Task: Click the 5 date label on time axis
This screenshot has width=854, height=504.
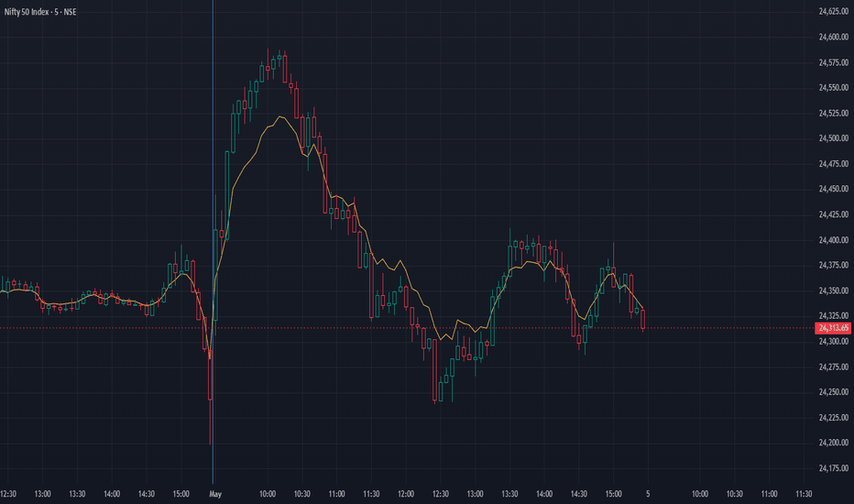Action: tap(648, 494)
